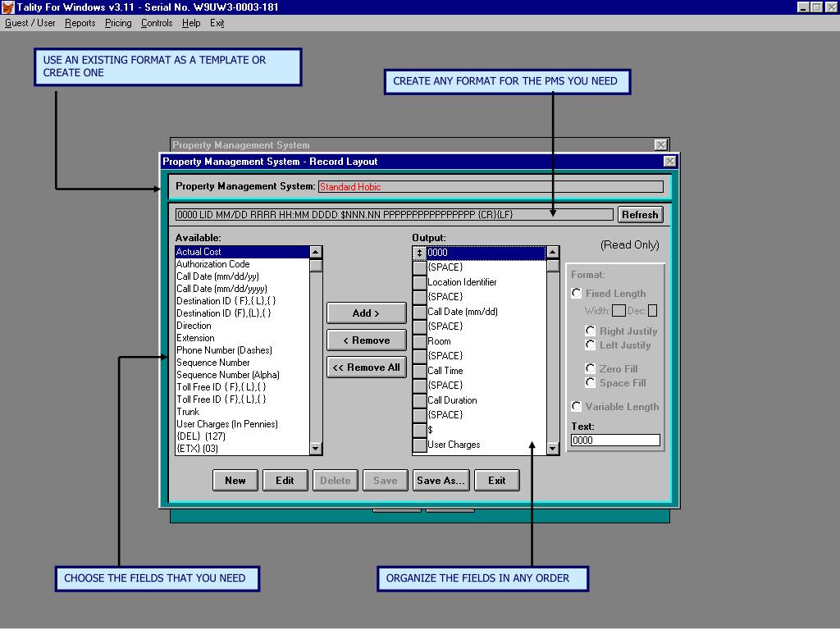The height and width of the screenshot is (630, 840).
Task: Click the row handle beside Room
Action: [419, 341]
